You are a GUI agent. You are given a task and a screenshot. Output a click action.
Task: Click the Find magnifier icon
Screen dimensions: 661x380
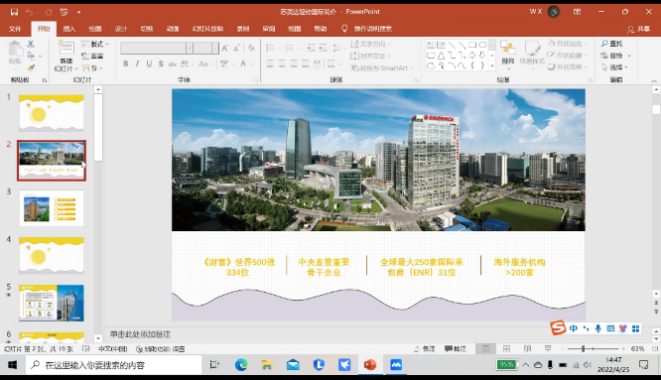click(605, 43)
